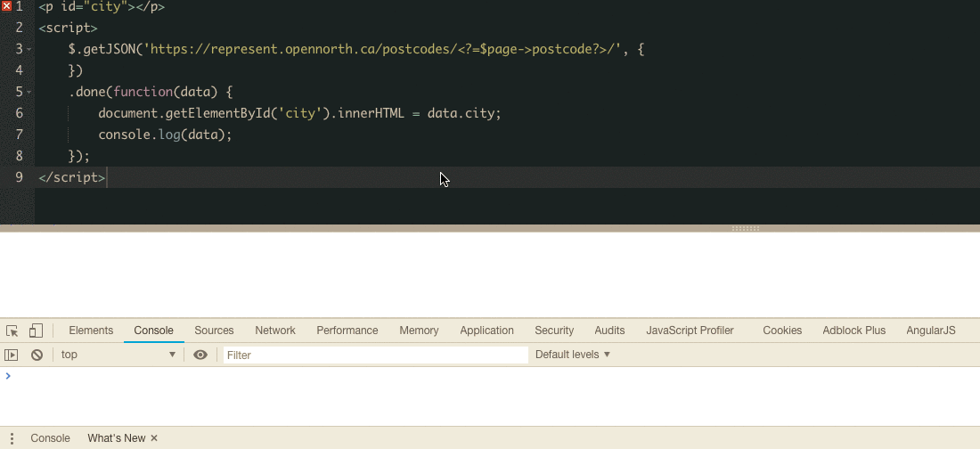Click the eye icon for live expressions
This screenshot has width=980, height=449.
coord(200,355)
